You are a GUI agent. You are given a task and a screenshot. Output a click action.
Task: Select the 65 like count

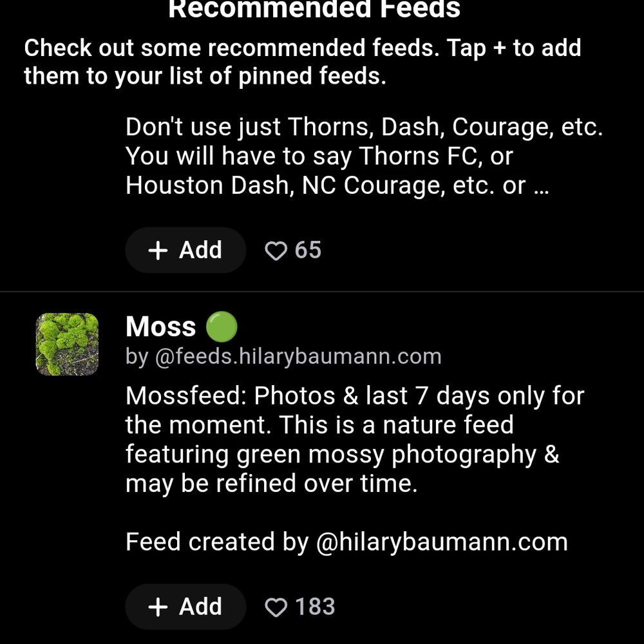(308, 251)
